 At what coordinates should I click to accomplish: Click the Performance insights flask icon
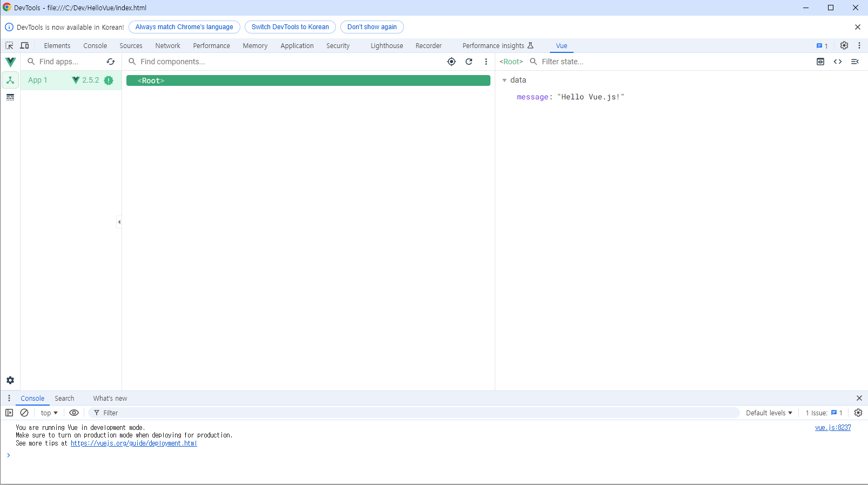point(530,45)
